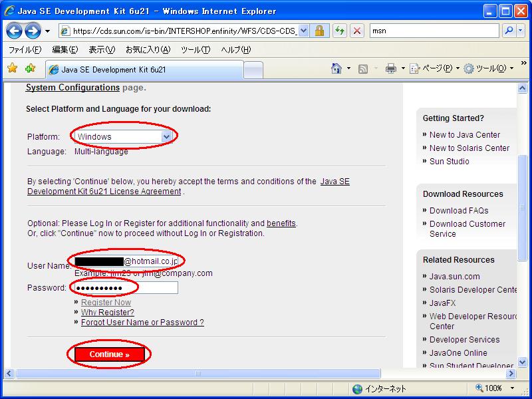Click the Password input field
Image resolution: width=532 pixels, height=399 pixels.
click(x=126, y=288)
